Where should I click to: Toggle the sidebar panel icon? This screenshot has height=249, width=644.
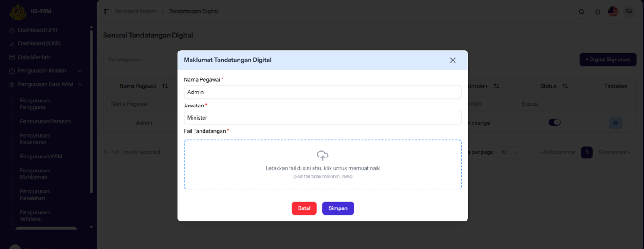[x=107, y=12]
